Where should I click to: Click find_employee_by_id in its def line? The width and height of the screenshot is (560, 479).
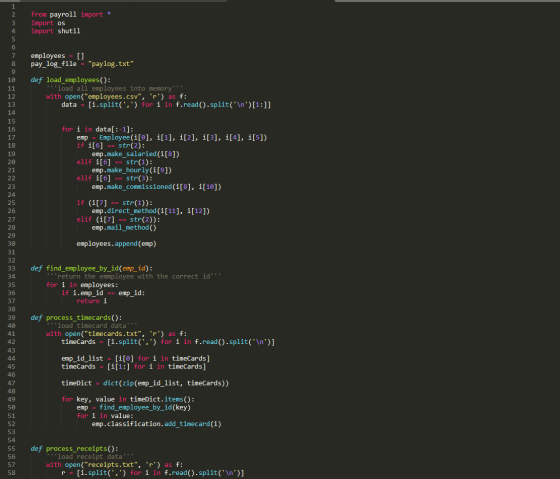[x=82, y=269]
